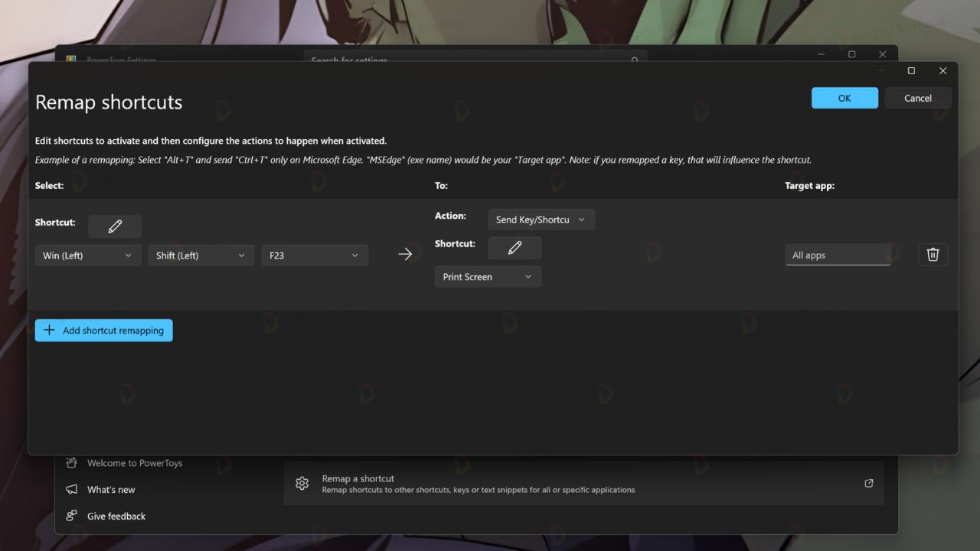980x551 pixels.
Task: Click the Select: column label
Action: 50,186
